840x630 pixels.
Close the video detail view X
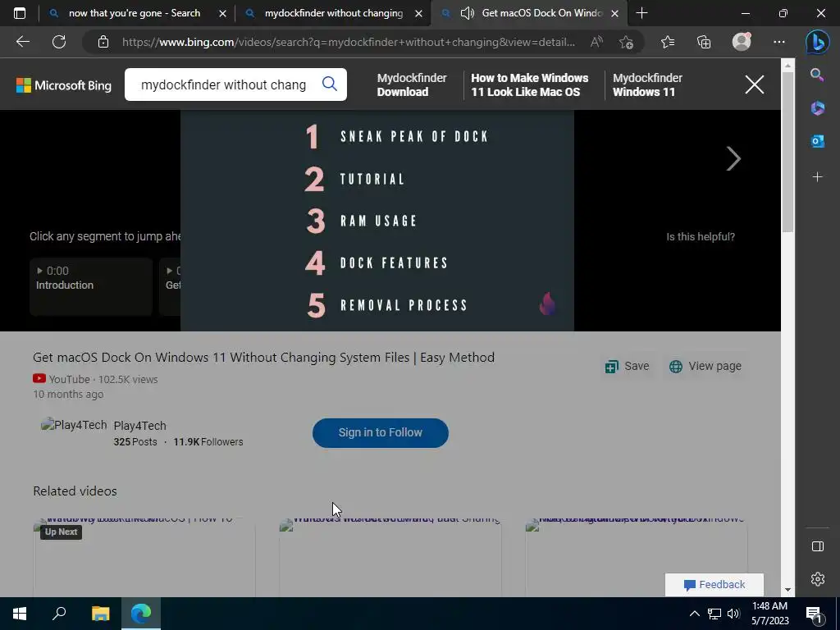coord(755,84)
